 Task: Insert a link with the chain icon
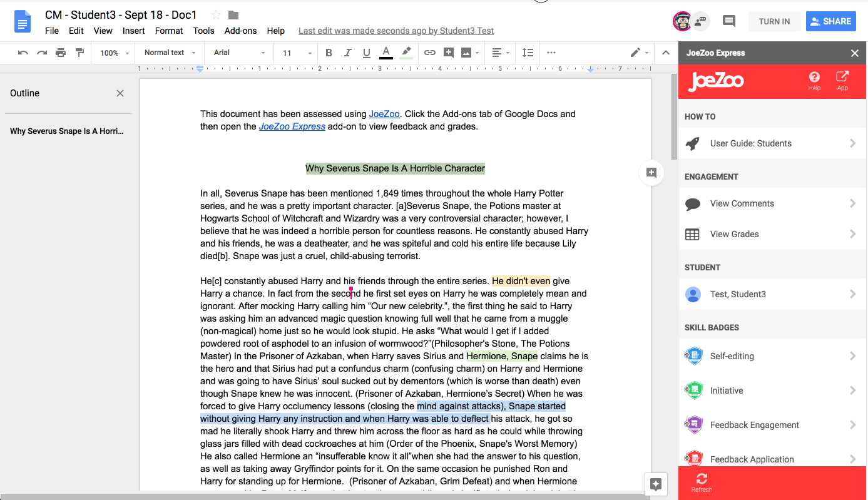pyautogui.click(x=429, y=53)
